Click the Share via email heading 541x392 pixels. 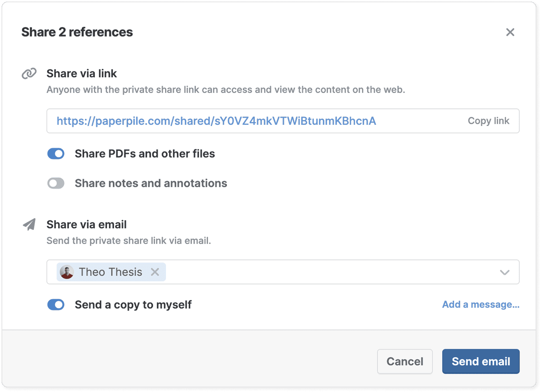tap(86, 224)
